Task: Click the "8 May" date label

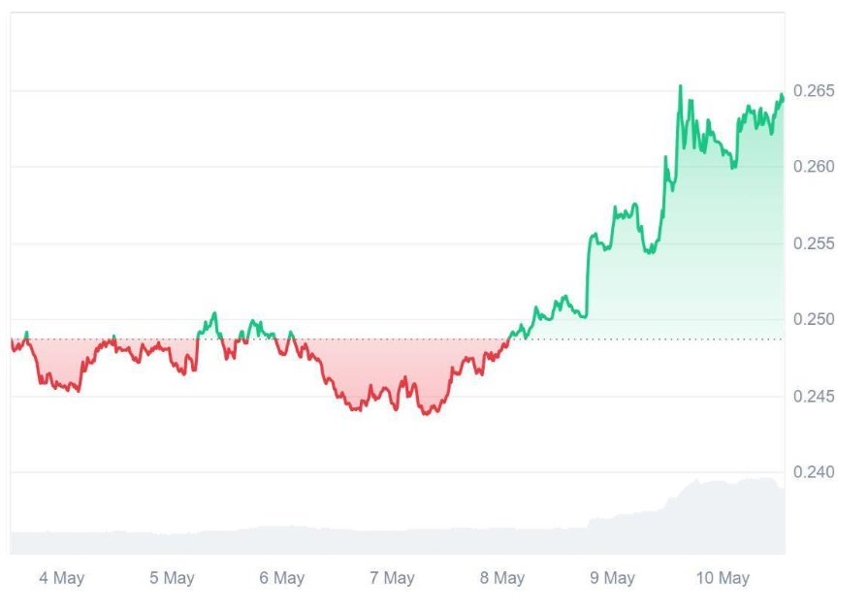Action: (502, 578)
